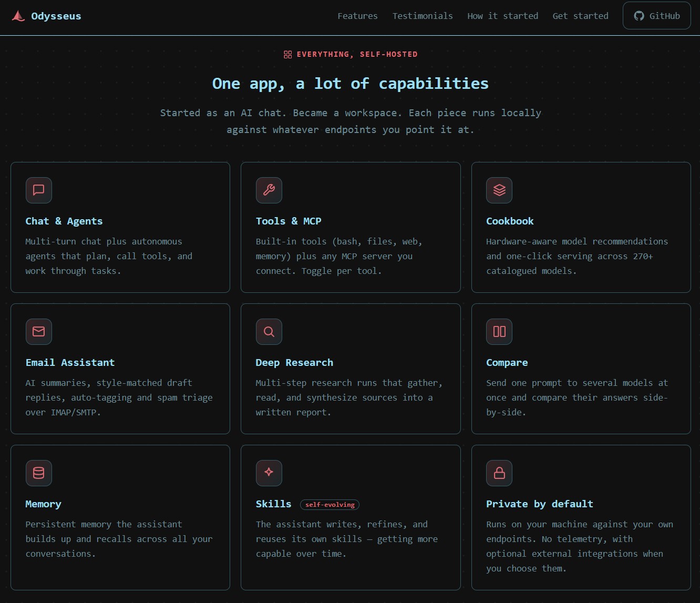Click the Odysseus brand name

pyautogui.click(x=56, y=16)
